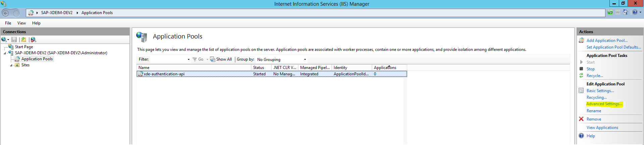
Task: Select the xde-authentication-api pool row
Action: pos(272,74)
